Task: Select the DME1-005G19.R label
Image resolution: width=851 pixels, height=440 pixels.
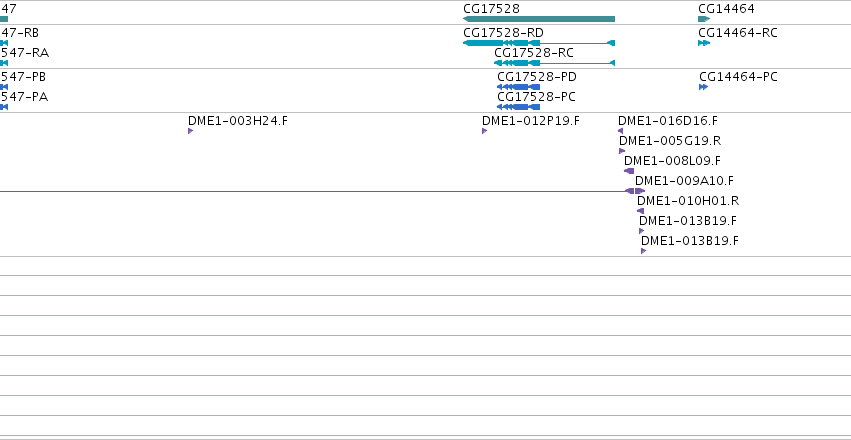Action: 670,141
